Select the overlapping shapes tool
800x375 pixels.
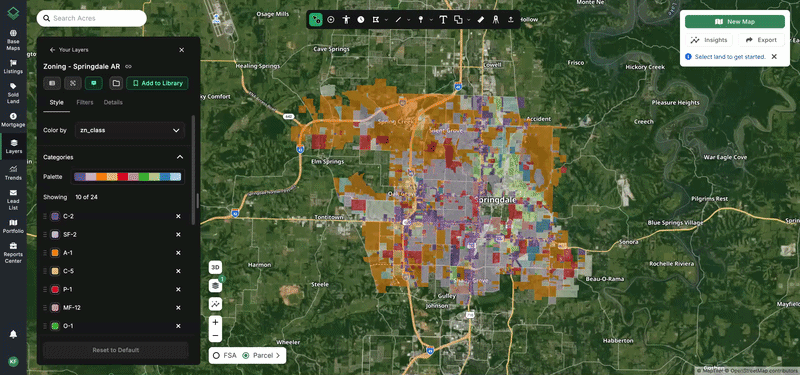pos(458,20)
